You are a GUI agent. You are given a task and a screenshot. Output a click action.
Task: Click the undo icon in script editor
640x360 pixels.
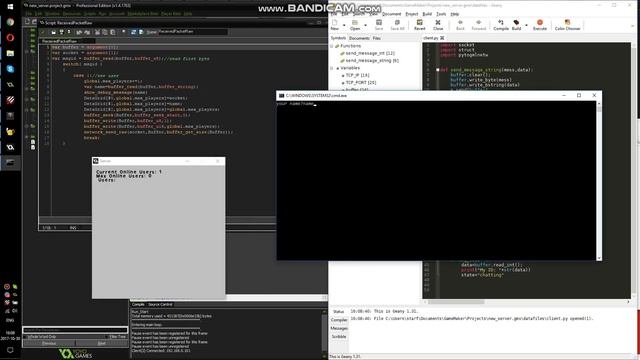pos(79,32)
